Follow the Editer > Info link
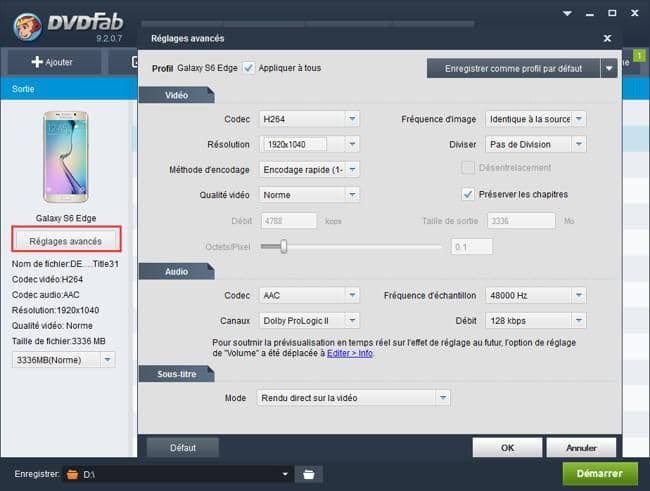 (350, 353)
